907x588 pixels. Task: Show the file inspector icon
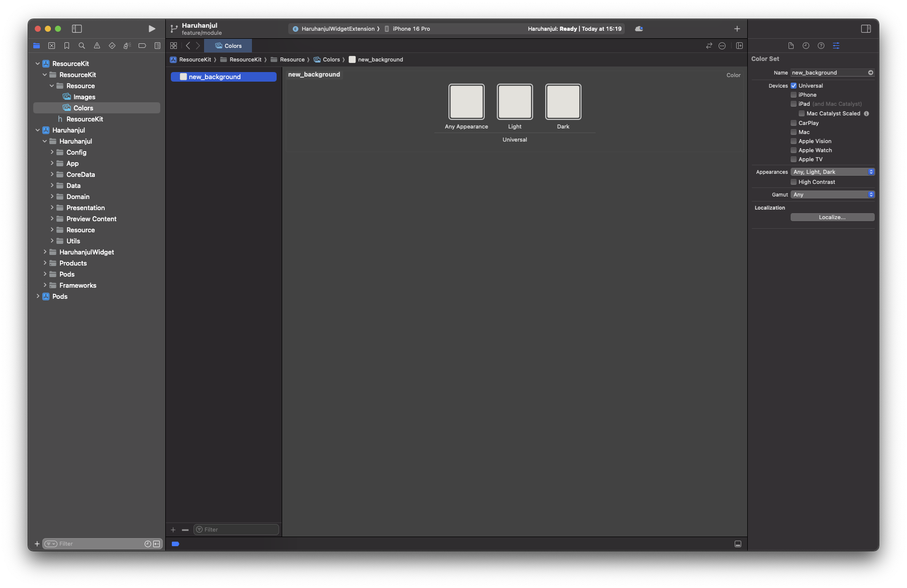791,46
